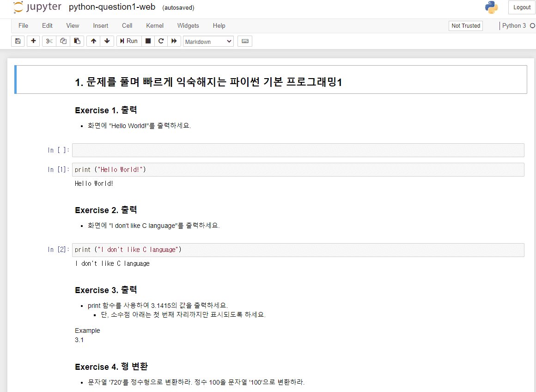Rename notebook title python-question1-web
The image size is (536, 392).
112,7
